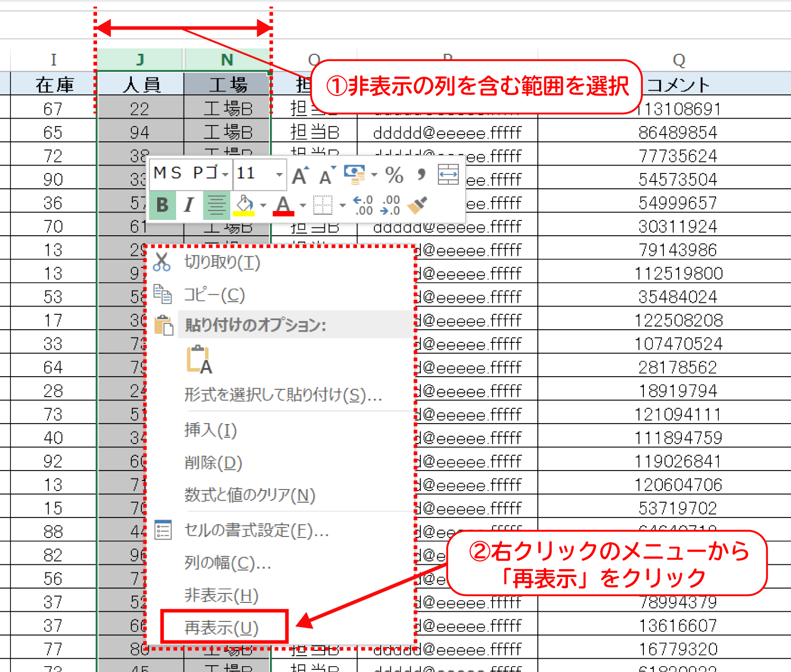
Task: Select comment cell 122508208
Action: tap(678, 320)
